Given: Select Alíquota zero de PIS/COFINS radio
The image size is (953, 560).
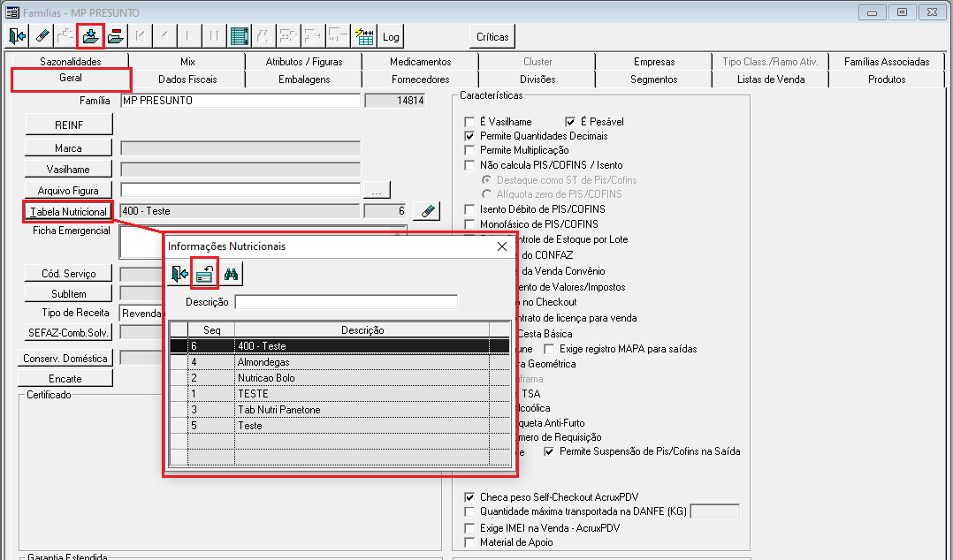Looking at the screenshot, I should (486, 194).
